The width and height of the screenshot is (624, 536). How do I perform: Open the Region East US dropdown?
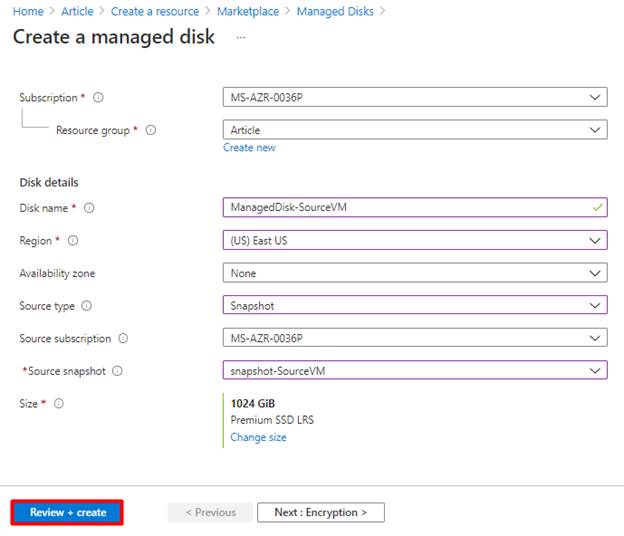[415, 240]
